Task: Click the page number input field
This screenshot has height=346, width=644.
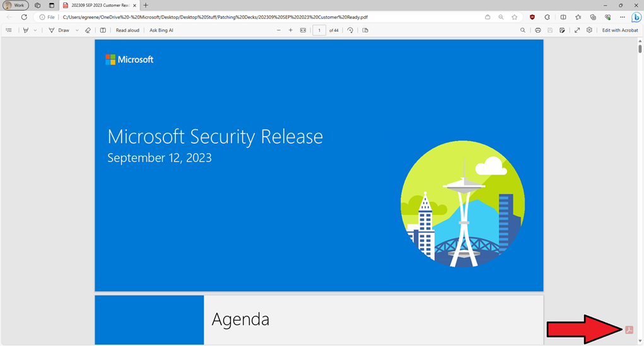Action: 319,30
